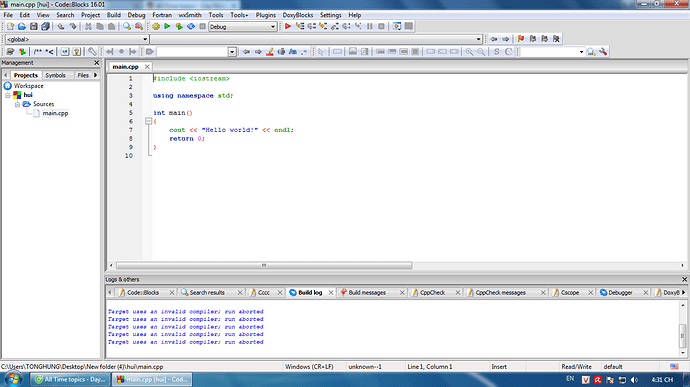
Task: Click the incremental search input field
Action: point(192,52)
